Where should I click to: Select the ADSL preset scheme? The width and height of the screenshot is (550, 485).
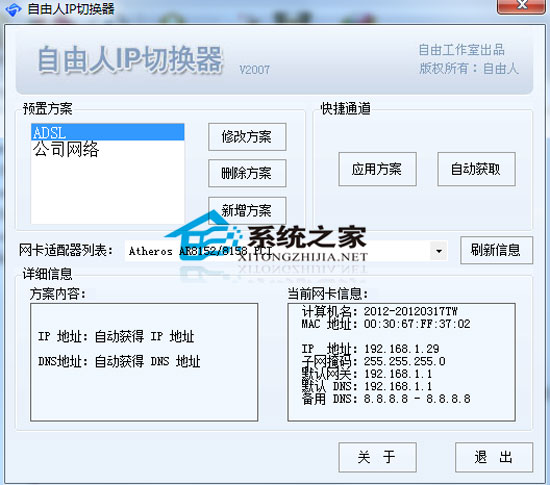coord(107,132)
